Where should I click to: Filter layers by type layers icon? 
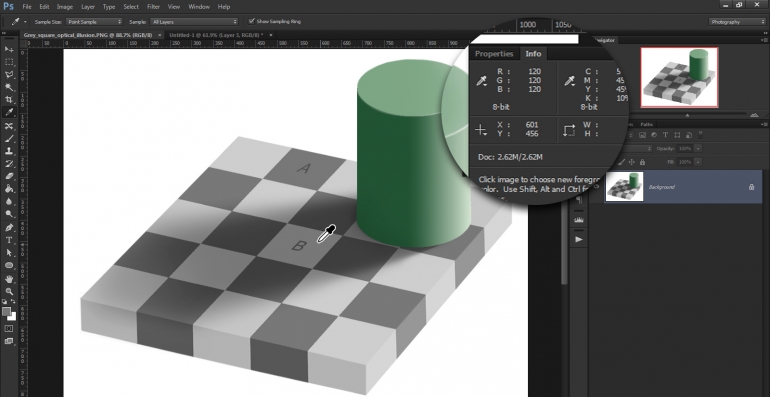pyautogui.click(x=665, y=135)
